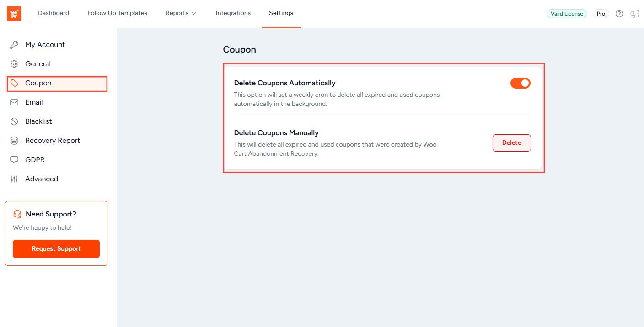Switch to Integrations tab
This screenshot has height=327, width=644.
[233, 13]
